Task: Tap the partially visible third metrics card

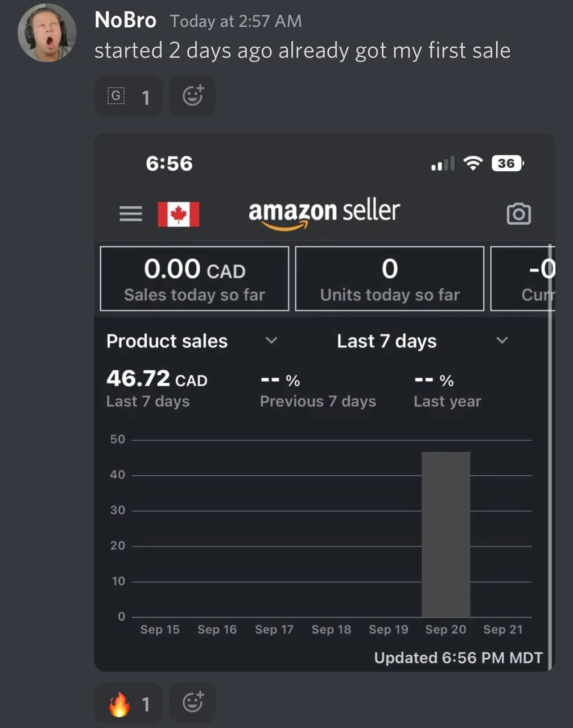Action: [523, 279]
